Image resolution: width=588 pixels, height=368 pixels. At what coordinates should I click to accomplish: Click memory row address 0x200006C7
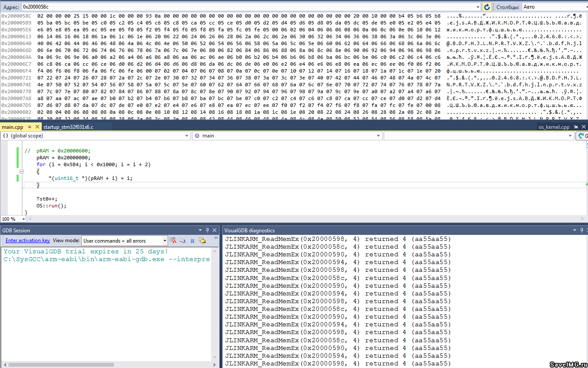(16, 64)
